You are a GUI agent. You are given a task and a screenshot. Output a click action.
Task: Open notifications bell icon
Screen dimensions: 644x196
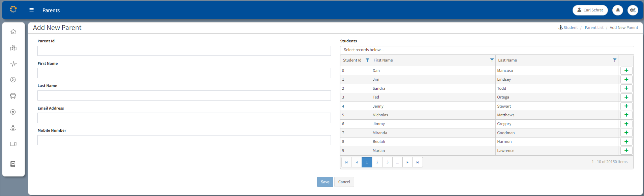point(618,10)
